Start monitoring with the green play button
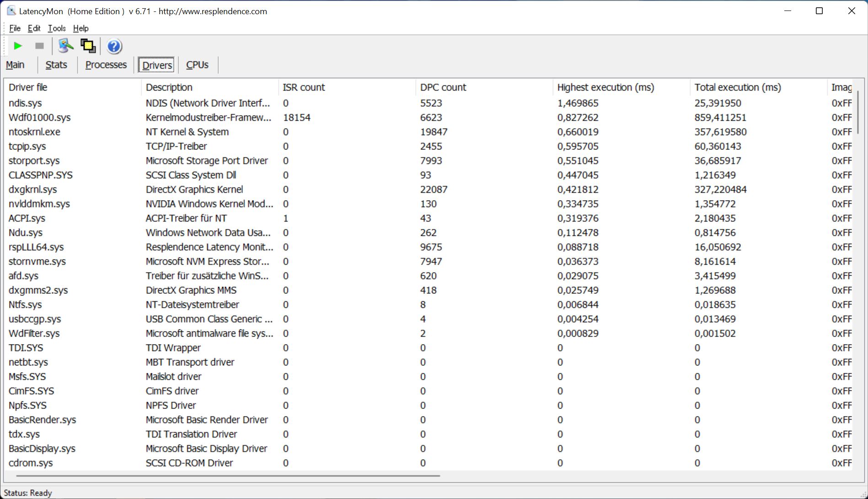This screenshot has height=499, width=868. point(18,46)
